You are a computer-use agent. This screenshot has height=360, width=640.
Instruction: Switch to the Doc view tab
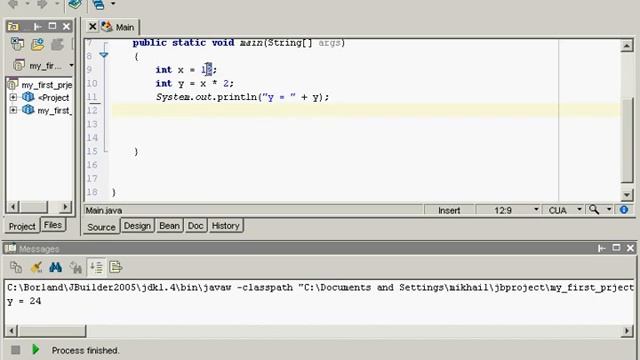pyautogui.click(x=195, y=226)
